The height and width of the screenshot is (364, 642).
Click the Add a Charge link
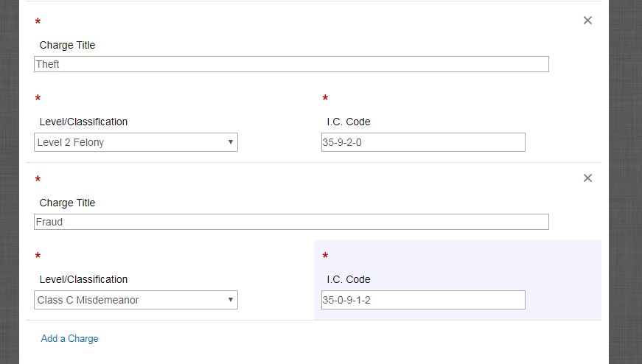pyautogui.click(x=69, y=339)
